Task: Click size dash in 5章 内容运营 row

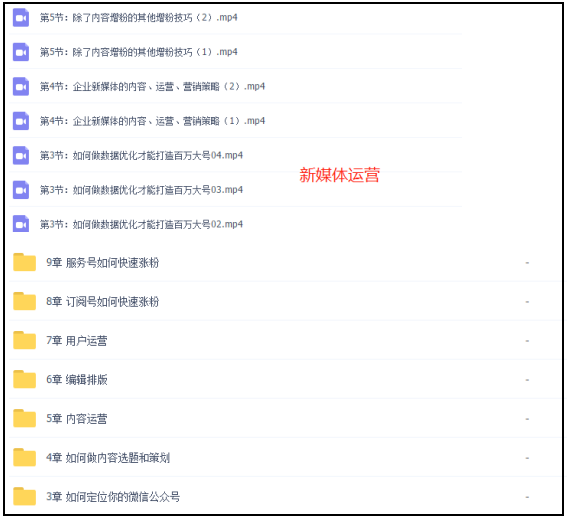Action: [x=527, y=419]
